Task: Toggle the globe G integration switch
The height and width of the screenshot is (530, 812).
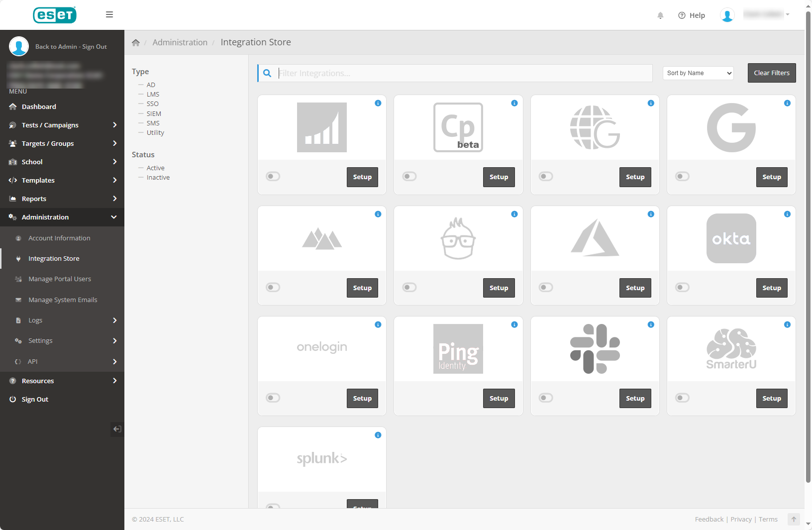Action: point(546,176)
